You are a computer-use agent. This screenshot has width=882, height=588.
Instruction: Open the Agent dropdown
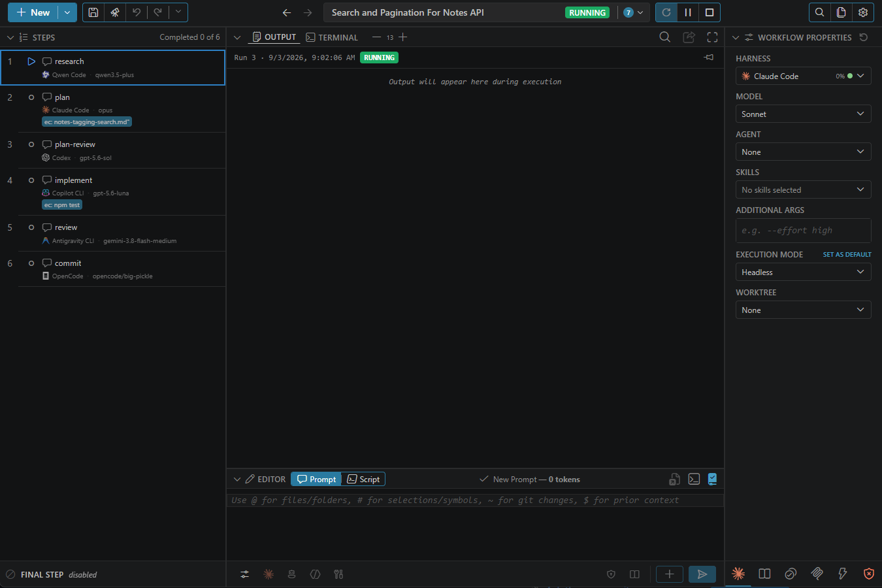804,152
